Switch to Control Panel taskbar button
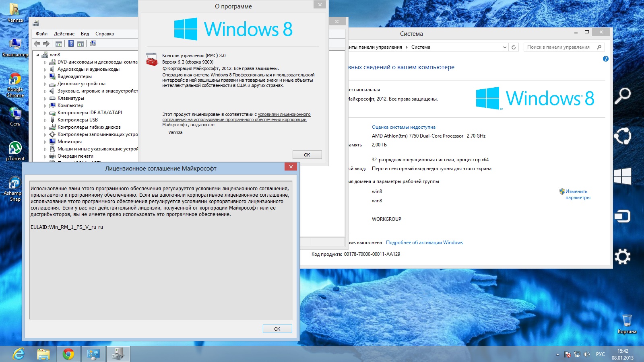 pyautogui.click(x=93, y=354)
